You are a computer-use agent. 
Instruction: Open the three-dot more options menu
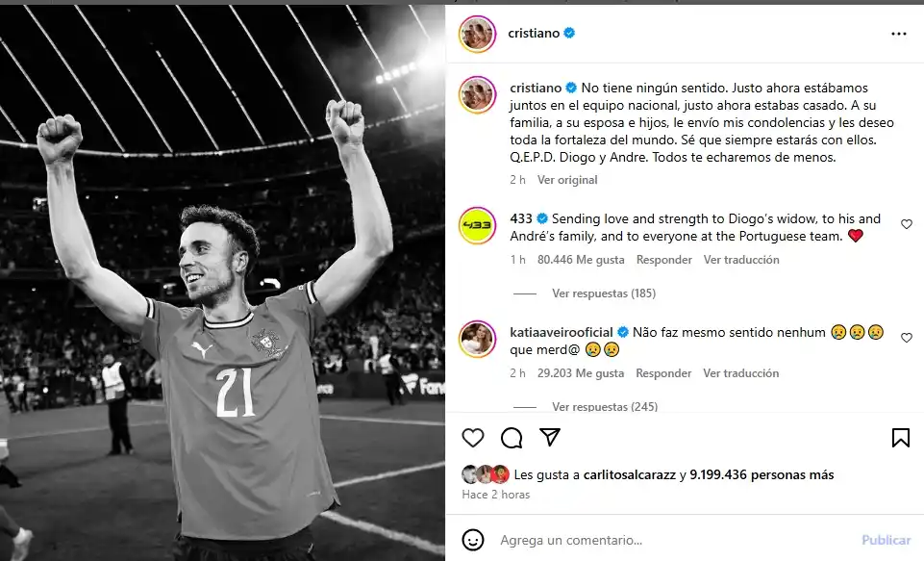(898, 34)
